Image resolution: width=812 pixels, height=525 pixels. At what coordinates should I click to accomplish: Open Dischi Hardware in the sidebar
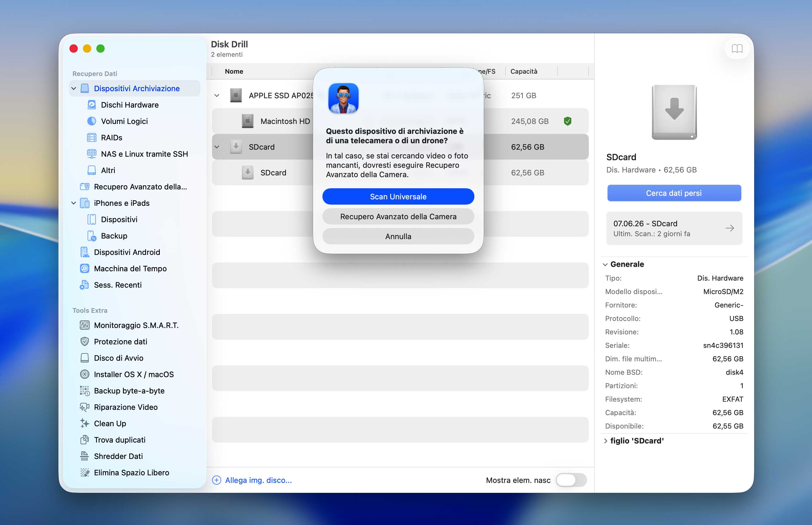130,105
